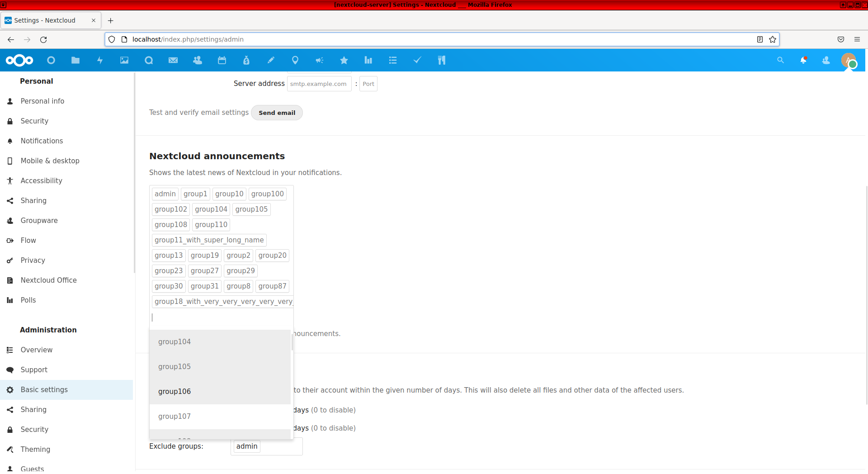Open the Mail app (envelope icon)
Screen dimensions: 868x474
click(173, 60)
